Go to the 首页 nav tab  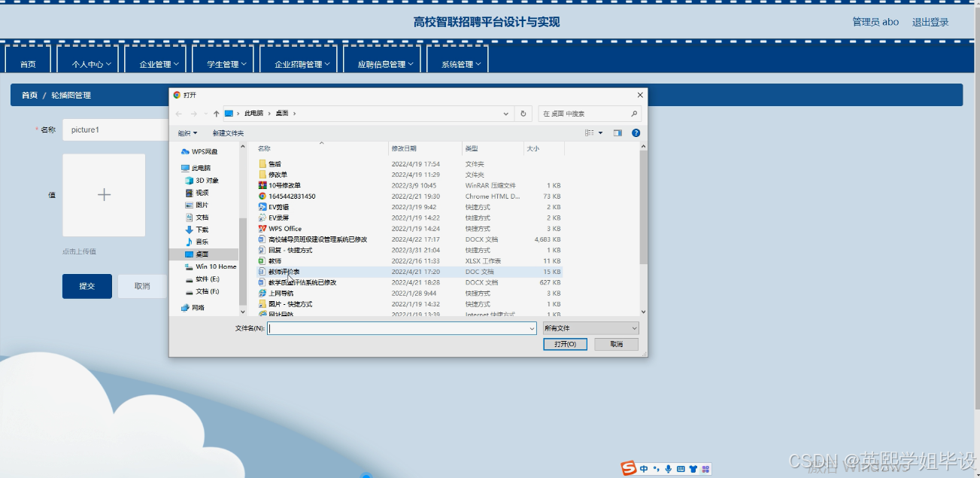28,64
